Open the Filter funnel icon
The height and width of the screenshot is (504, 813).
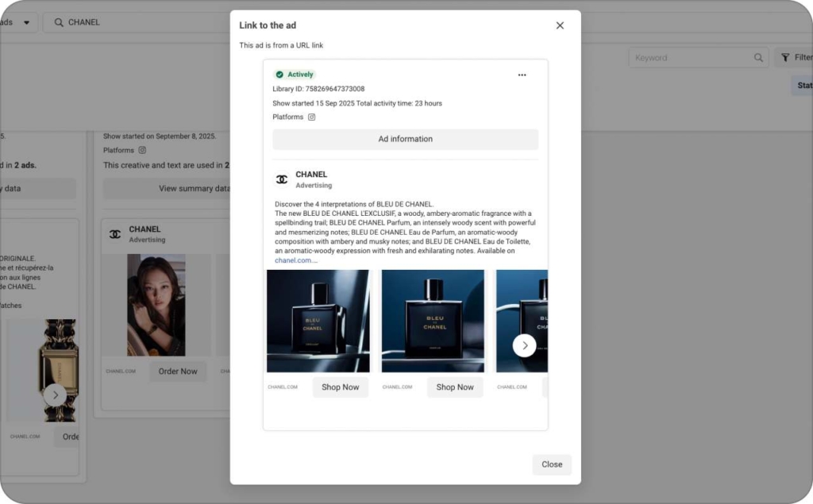(x=785, y=58)
